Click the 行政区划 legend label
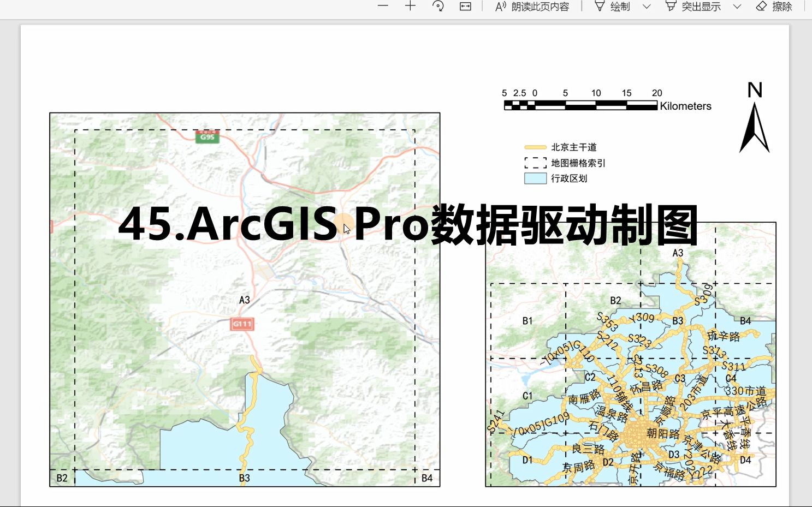Screen dimensions: 812x507 click(x=569, y=178)
